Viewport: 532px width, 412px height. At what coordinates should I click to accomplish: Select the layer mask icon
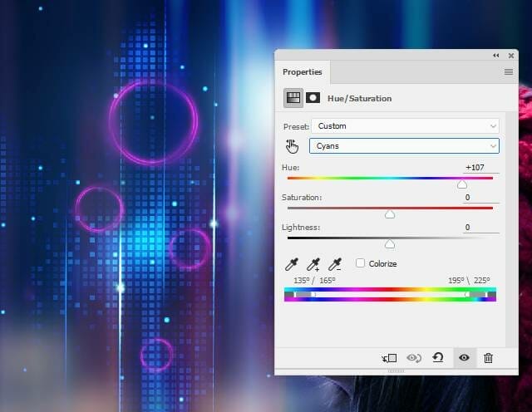[x=313, y=98]
